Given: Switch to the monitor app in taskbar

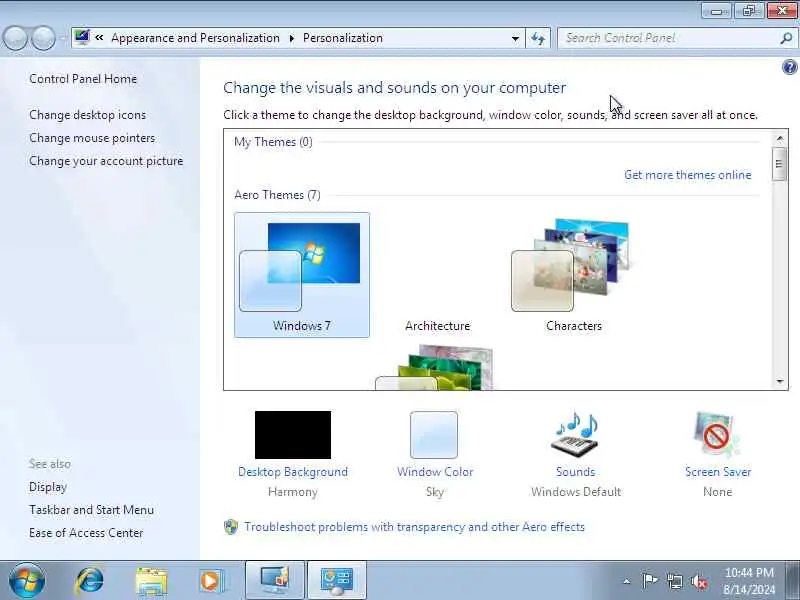Looking at the screenshot, I should [x=274, y=581].
